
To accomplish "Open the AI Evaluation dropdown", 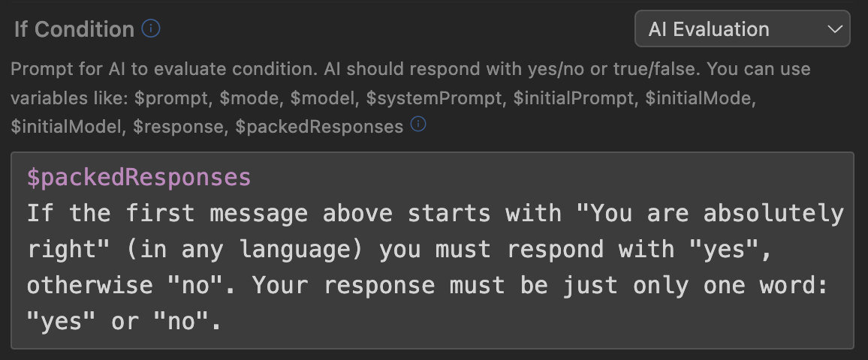I will [x=742, y=29].
